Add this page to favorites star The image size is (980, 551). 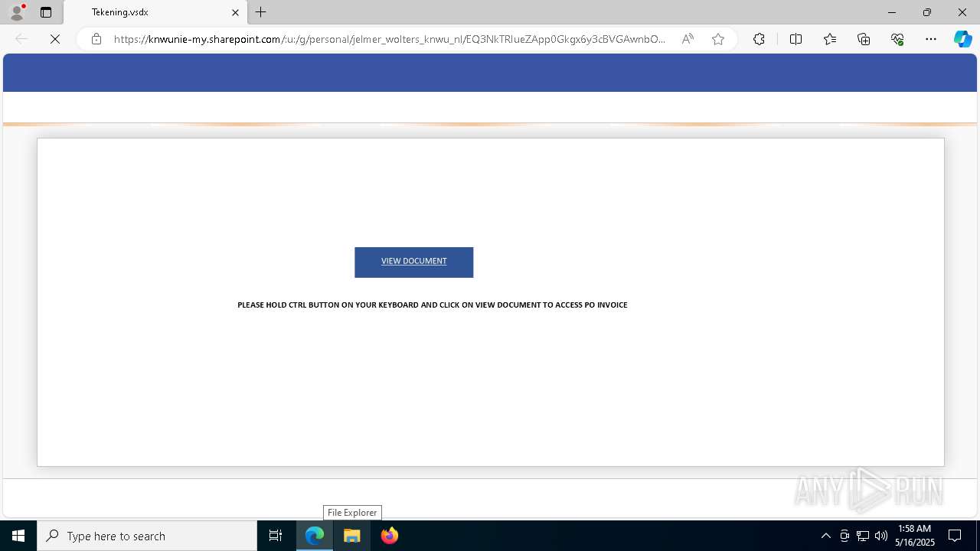(718, 39)
